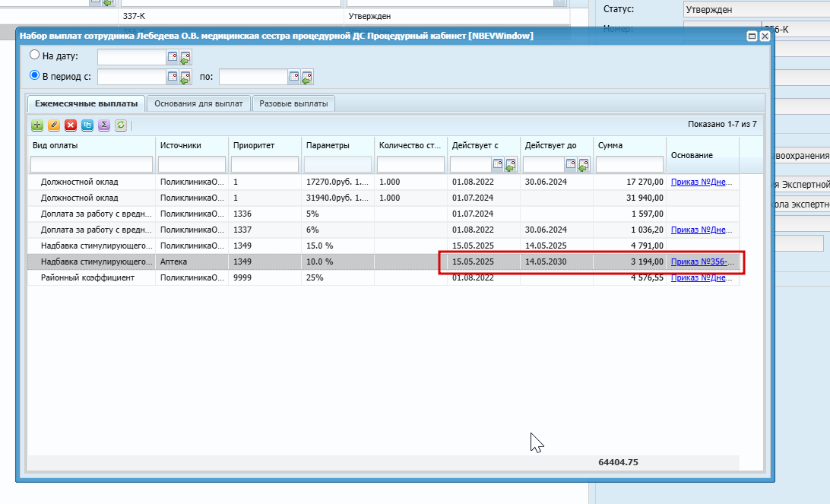Copy payment using blue duplicate icon

87,125
